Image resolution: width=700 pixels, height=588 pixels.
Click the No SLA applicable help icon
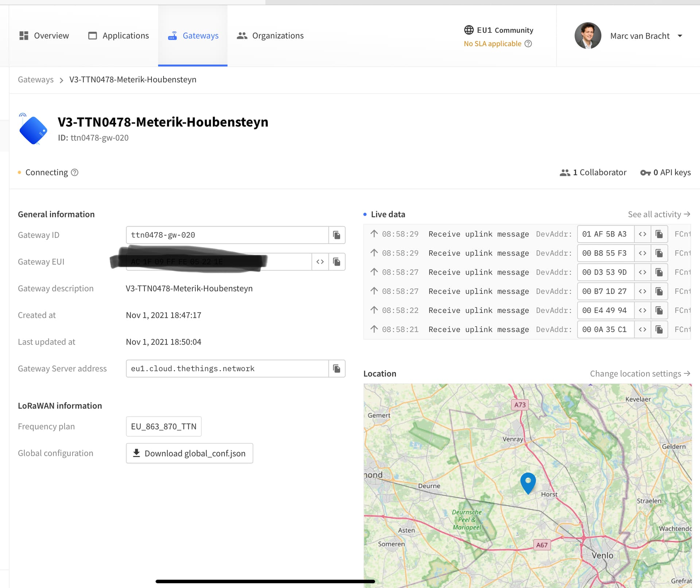(x=528, y=44)
